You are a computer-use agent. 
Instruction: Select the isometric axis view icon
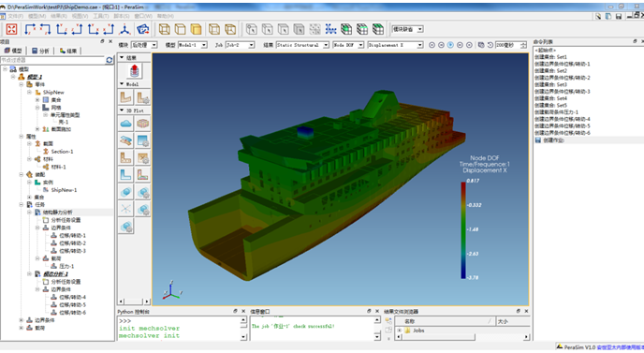[124, 29]
